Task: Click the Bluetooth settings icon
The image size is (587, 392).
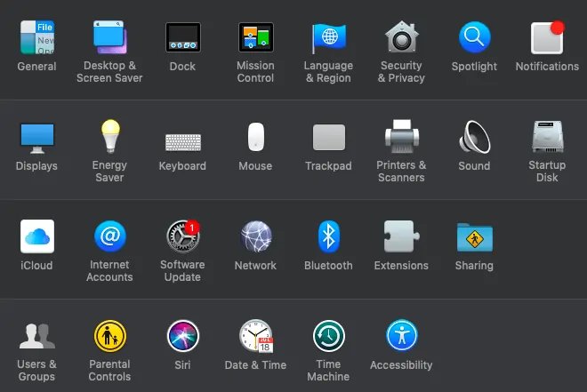Action: [329, 236]
